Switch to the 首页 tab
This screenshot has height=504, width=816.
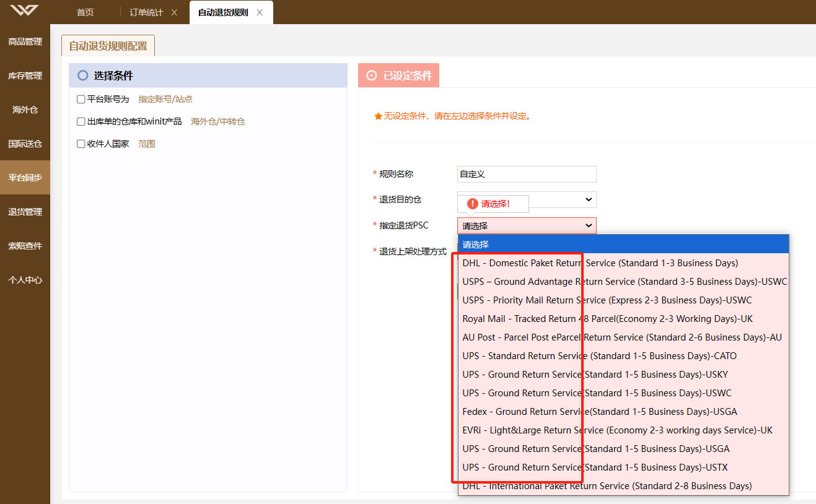click(x=85, y=12)
